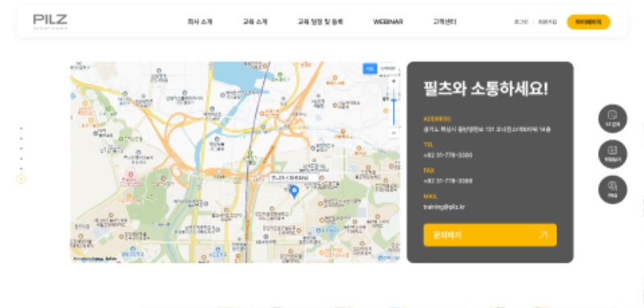The image size is (644, 308).
Task: Open the 회사 소개 menu
Action: pyautogui.click(x=200, y=23)
